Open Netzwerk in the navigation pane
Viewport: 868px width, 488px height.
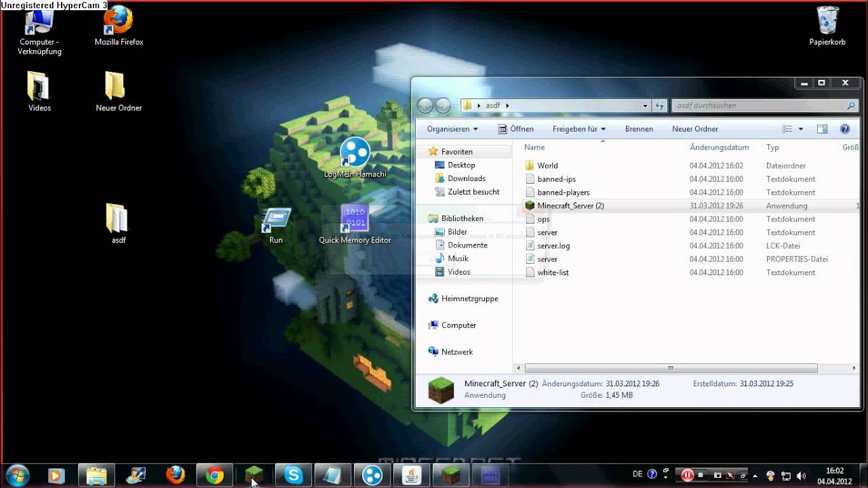click(457, 352)
